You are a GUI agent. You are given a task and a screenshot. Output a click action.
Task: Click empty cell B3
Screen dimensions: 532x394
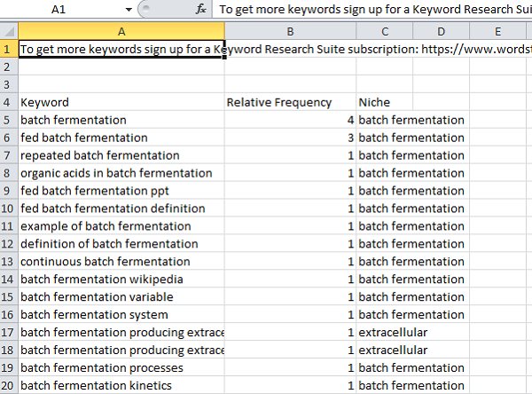[291, 84]
